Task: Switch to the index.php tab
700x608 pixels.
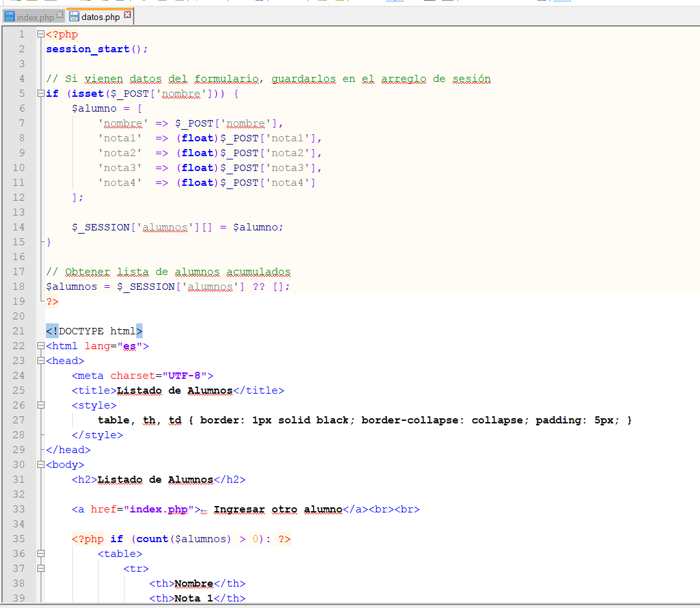Action: point(35,17)
